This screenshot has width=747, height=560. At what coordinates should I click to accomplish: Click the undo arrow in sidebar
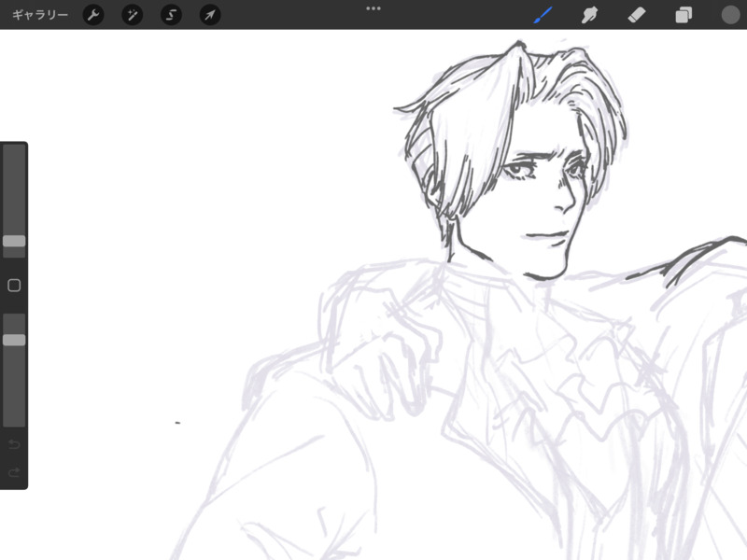(14, 444)
